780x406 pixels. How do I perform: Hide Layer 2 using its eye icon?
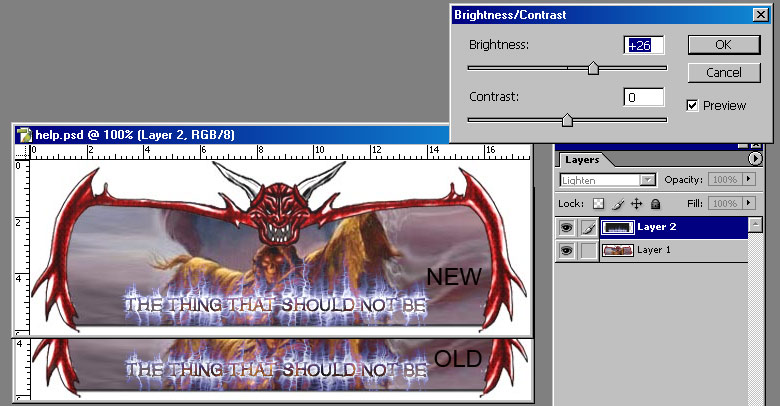coord(567,228)
